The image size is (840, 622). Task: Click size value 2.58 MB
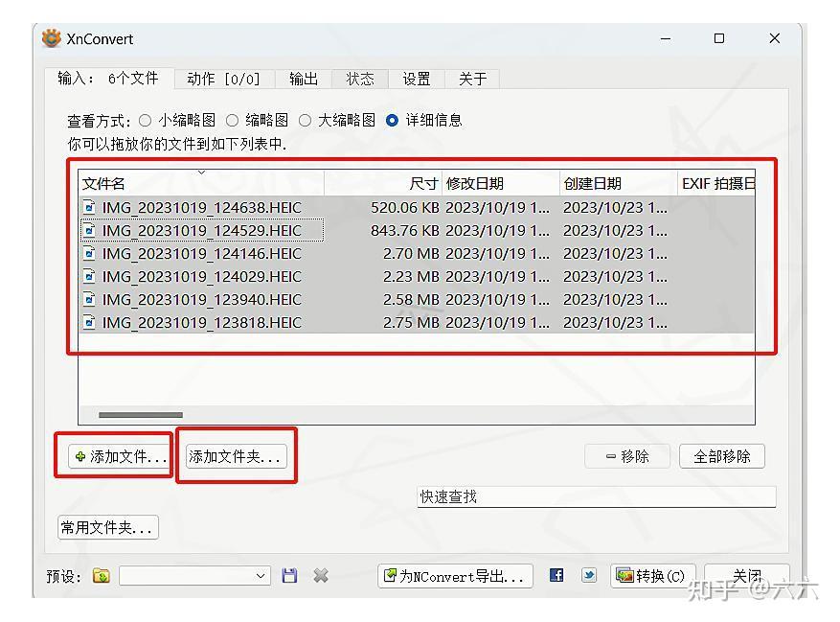(x=411, y=299)
